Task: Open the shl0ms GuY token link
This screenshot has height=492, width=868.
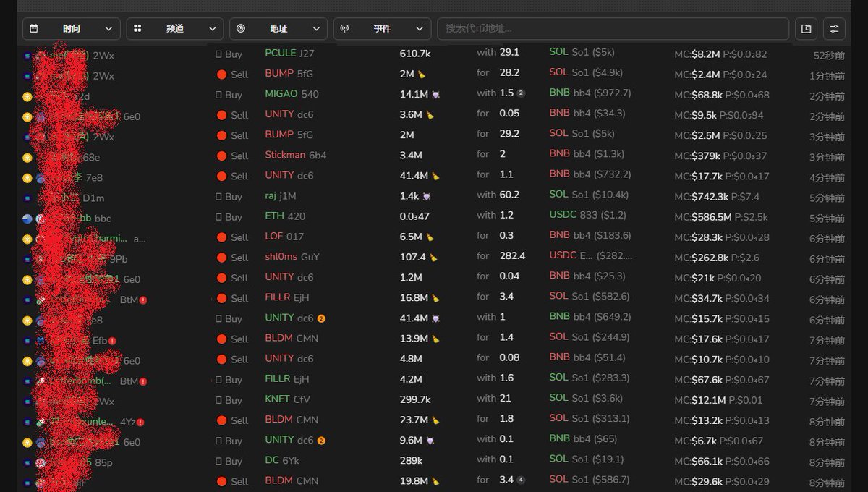Action: [x=292, y=257]
